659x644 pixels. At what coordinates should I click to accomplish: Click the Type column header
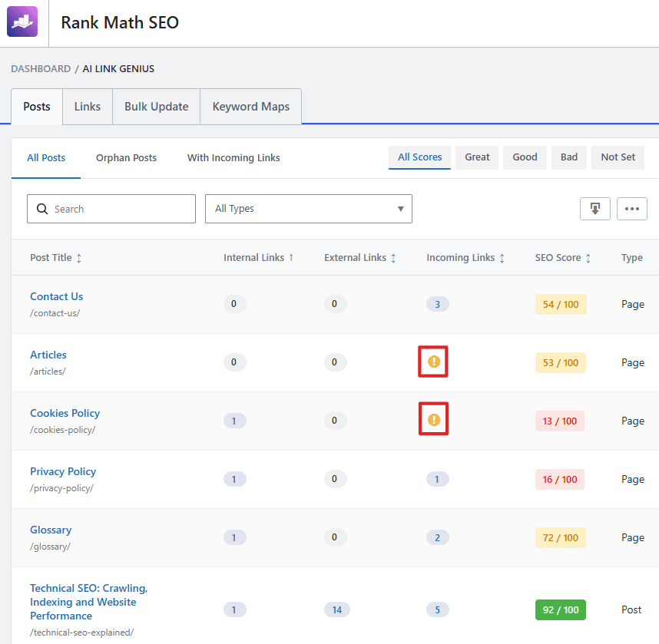[x=632, y=257]
